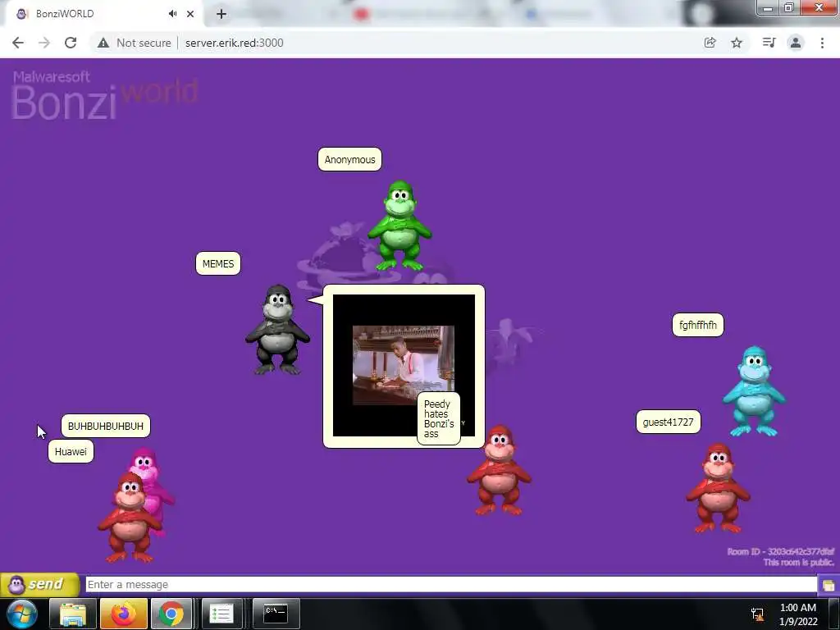Viewport: 840px width, 630px height.
Task: Click the network tray icon
Action: [x=757, y=614]
